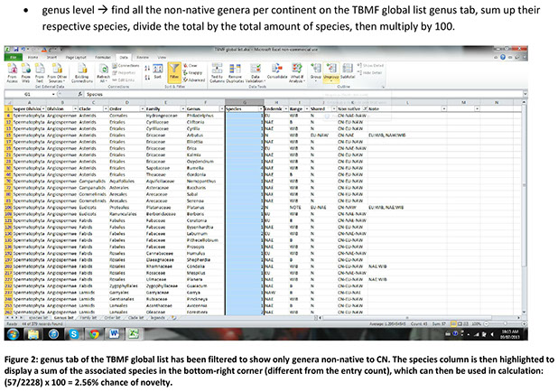Select column G header
The width and height of the screenshot is (558, 392).
tap(244, 103)
